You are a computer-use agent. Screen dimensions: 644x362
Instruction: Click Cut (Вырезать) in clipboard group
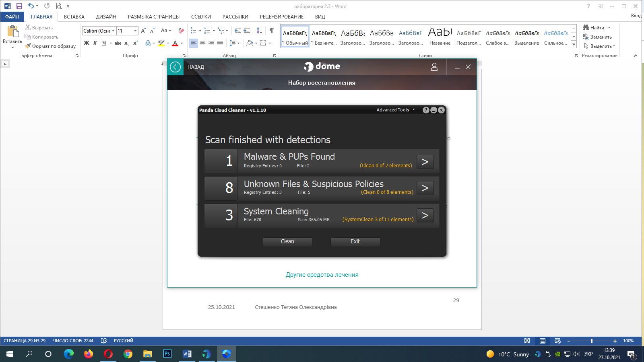(39, 28)
